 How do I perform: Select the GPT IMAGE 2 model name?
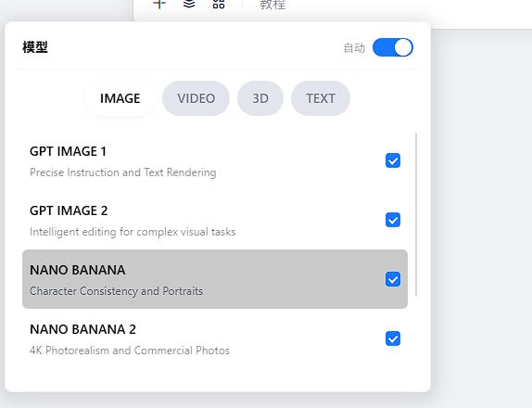(x=69, y=210)
